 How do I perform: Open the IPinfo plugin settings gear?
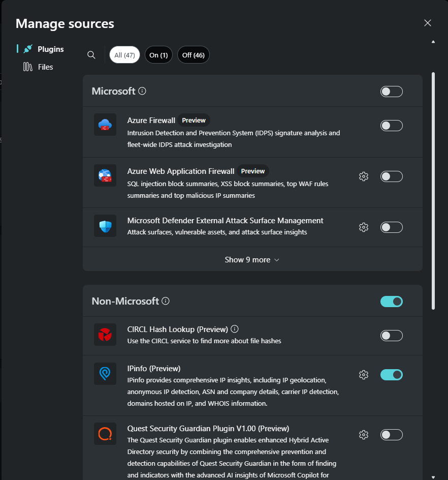[363, 375]
